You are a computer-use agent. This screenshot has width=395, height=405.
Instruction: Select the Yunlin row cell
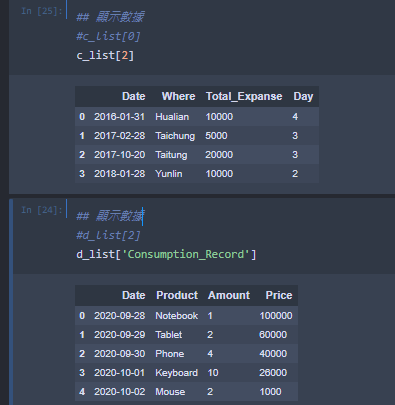169,174
